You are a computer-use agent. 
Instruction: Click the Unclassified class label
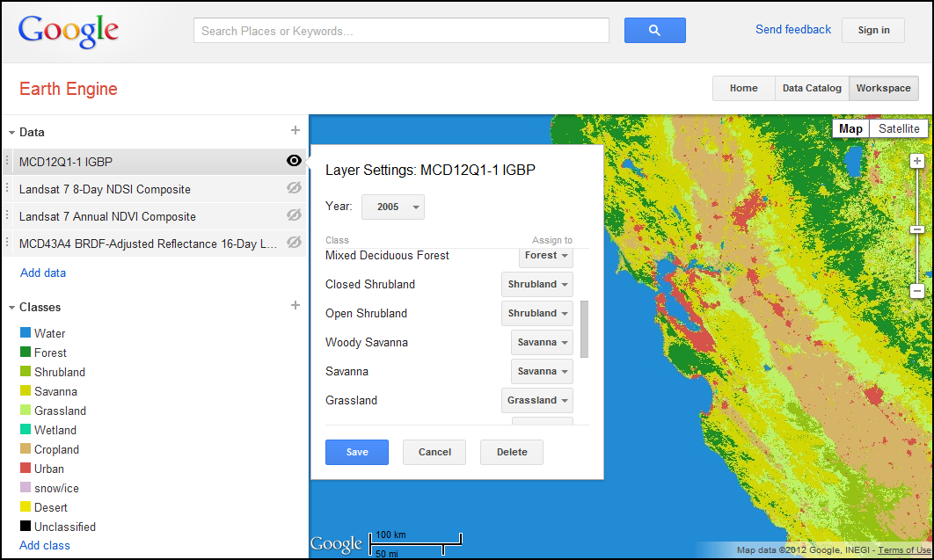pyautogui.click(x=65, y=527)
